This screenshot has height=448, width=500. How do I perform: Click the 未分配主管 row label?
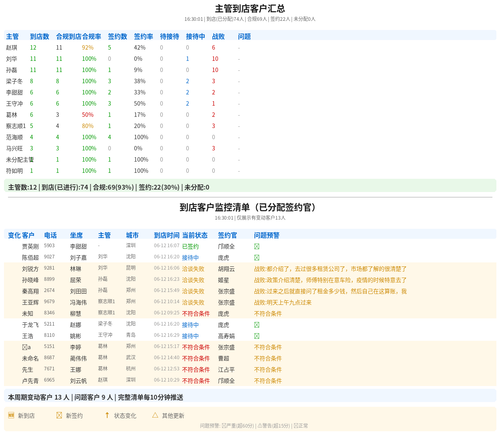coord(20,160)
